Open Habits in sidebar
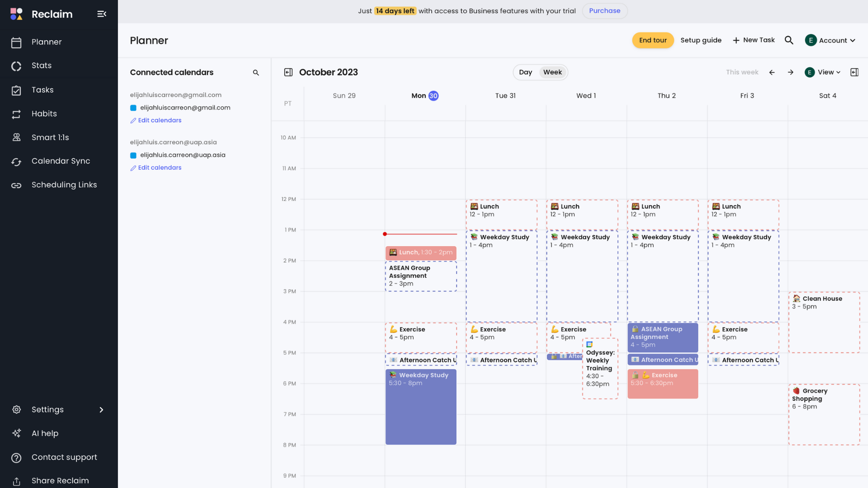The height and width of the screenshot is (488, 868). coord(44,114)
